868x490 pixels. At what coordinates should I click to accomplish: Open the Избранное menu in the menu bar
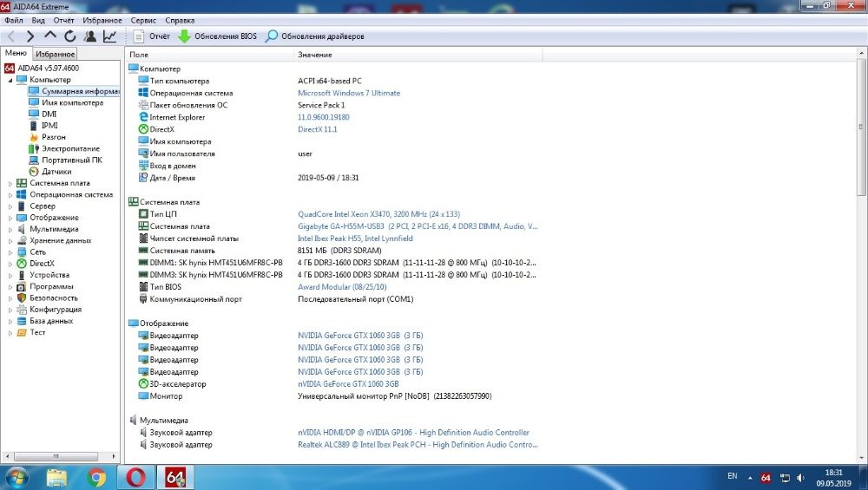point(102,21)
